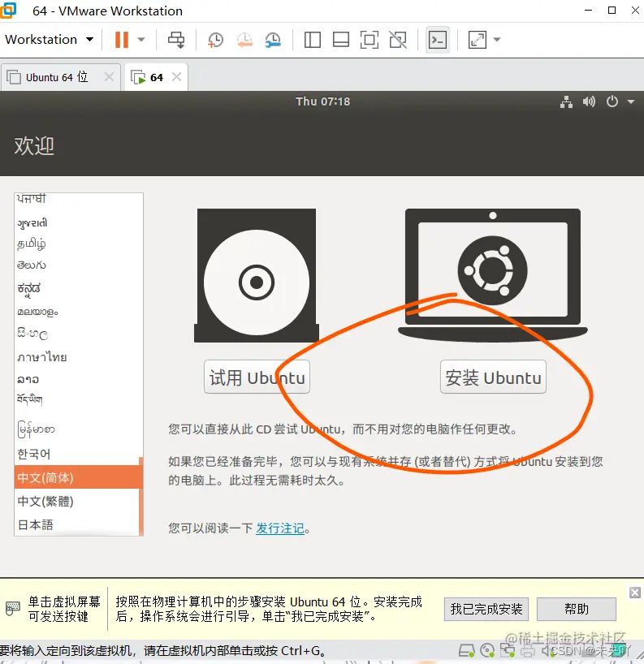644x664 pixels.
Task: Click 我已完成安装 button
Action: 486,609
